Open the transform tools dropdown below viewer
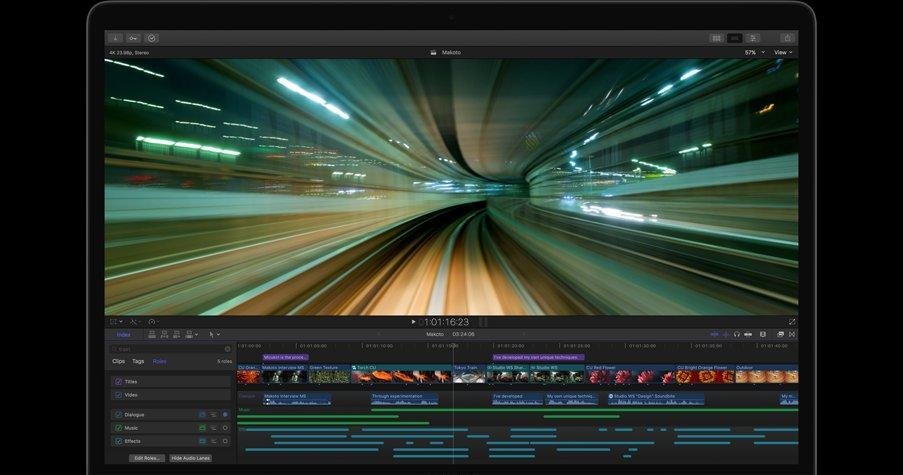Viewport: 903px width, 475px height. 116,322
